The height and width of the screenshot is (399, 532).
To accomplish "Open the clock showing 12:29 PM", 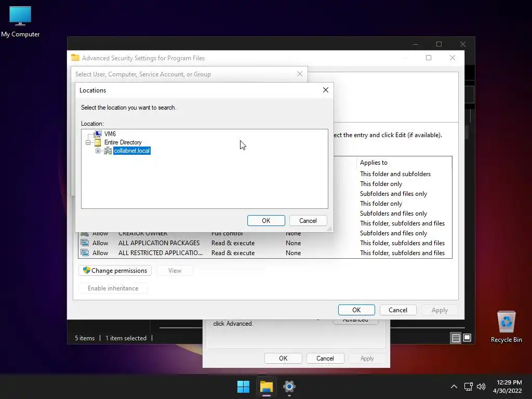I will click(507, 387).
